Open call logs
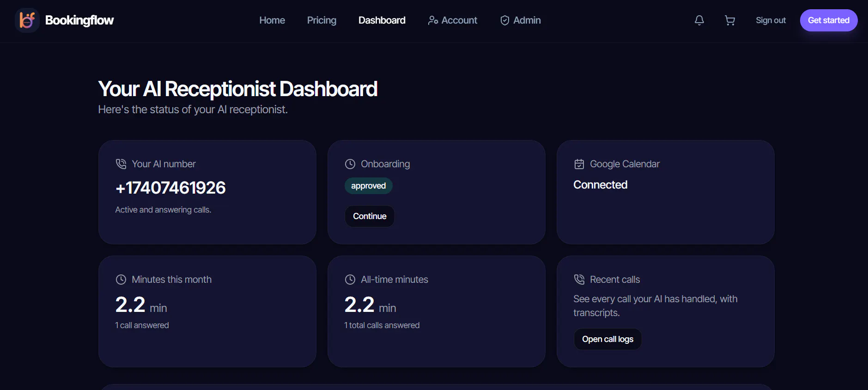Viewport: 868px width, 390px height. [x=607, y=339]
